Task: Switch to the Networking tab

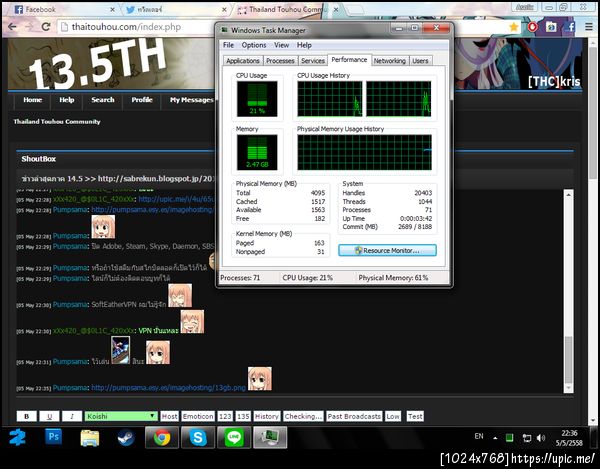Action: coord(390,61)
